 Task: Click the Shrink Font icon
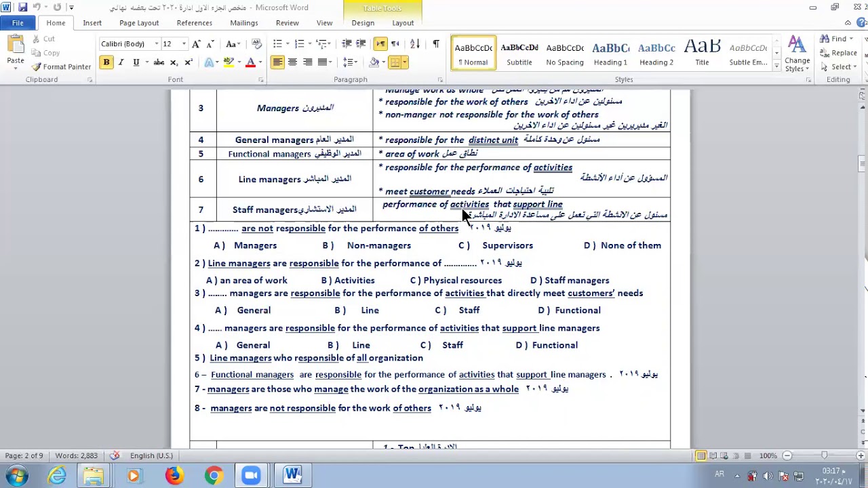[x=210, y=44]
